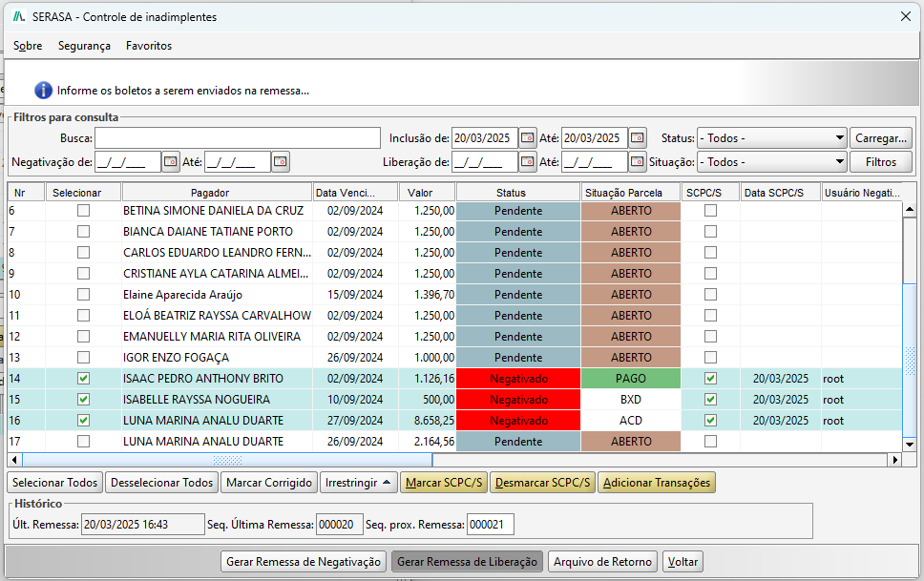
Task: Open the Status dropdown
Action: point(772,138)
